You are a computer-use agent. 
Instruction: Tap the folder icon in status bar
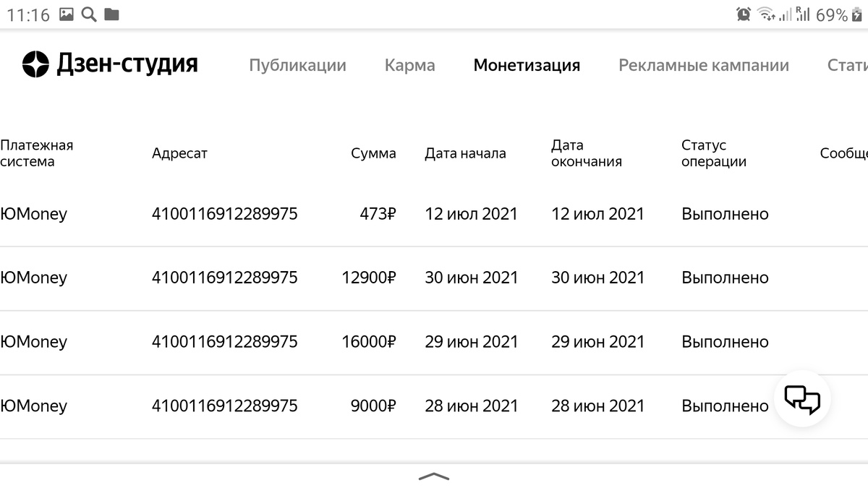pyautogui.click(x=111, y=14)
